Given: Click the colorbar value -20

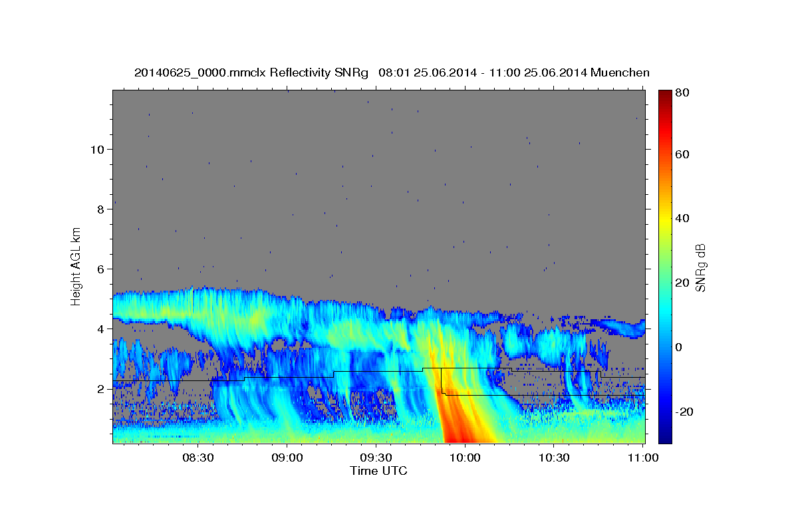Looking at the screenshot, I should coord(684,412).
